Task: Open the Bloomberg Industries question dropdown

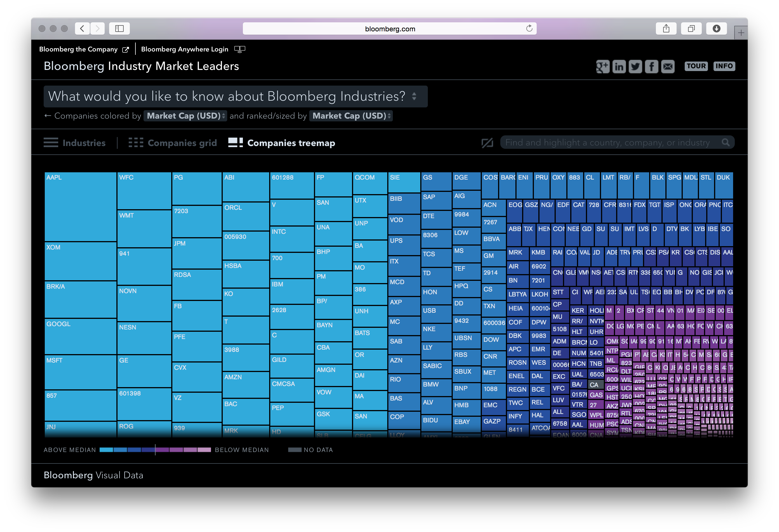Action: point(235,96)
